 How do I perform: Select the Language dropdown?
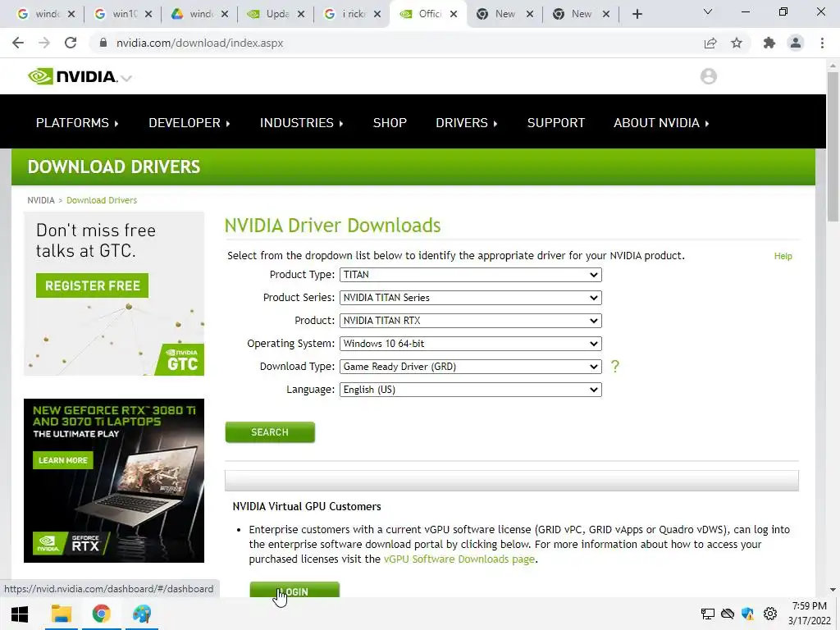tap(470, 390)
